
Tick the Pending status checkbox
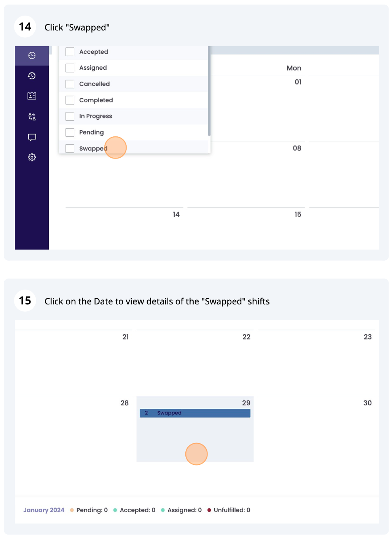(x=70, y=132)
